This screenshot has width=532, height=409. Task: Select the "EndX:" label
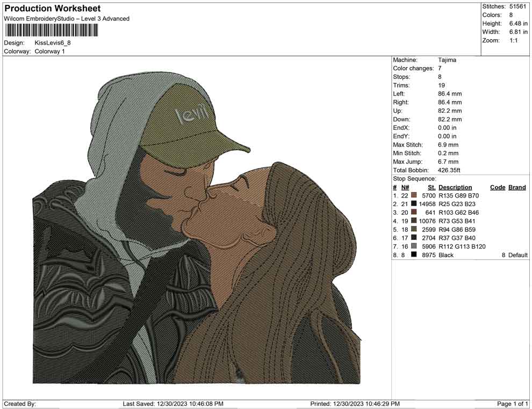(x=401, y=128)
